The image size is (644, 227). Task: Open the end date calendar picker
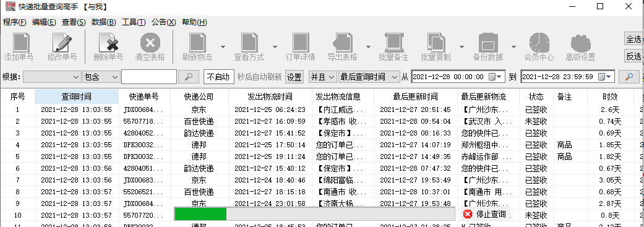point(604,77)
